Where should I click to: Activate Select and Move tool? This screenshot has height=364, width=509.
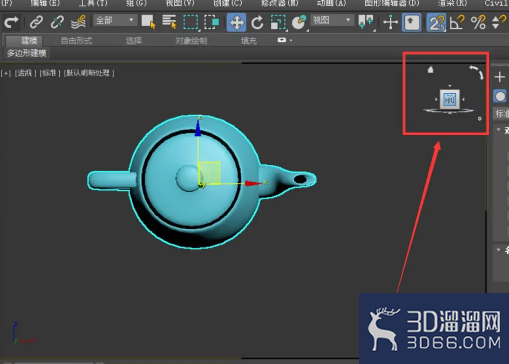[x=236, y=23]
